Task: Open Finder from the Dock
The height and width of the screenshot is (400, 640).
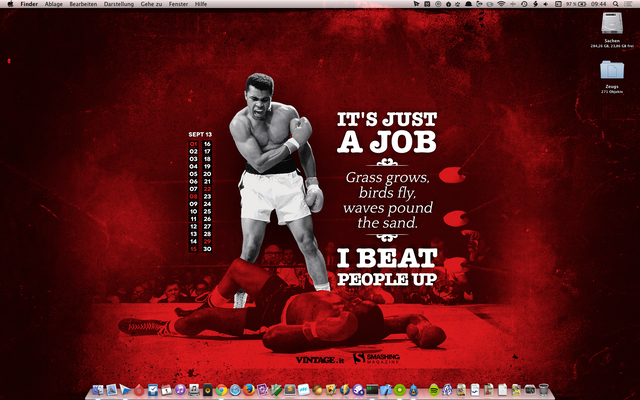Action: (98, 390)
